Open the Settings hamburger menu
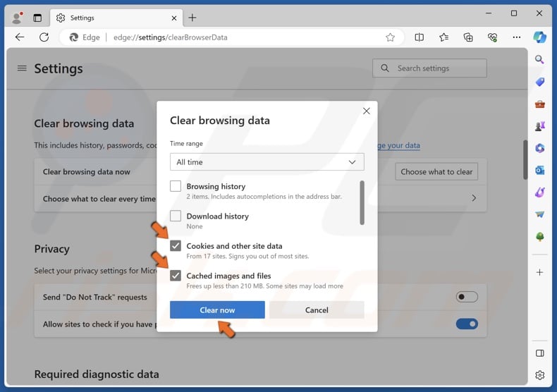The height and width of the screenshot is (392, 557). (22, 68)
